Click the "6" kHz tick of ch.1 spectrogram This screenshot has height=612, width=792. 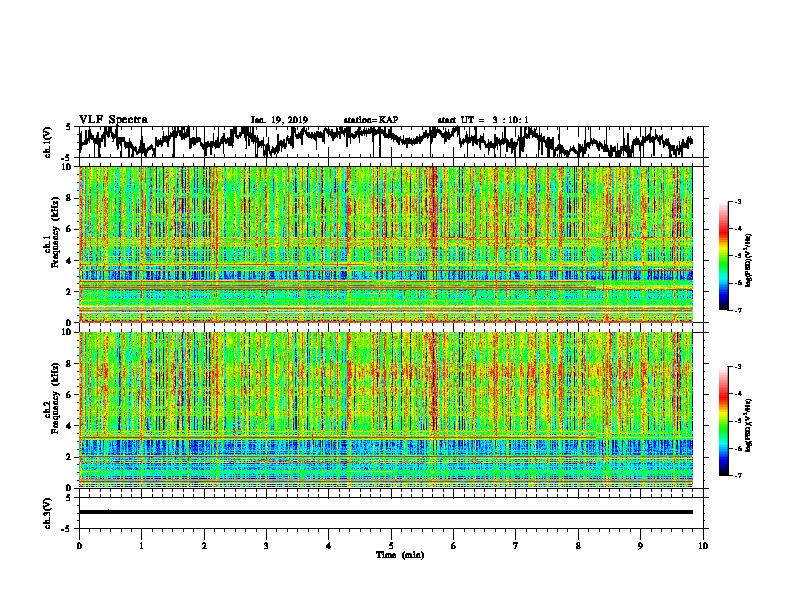click(69, 229)
